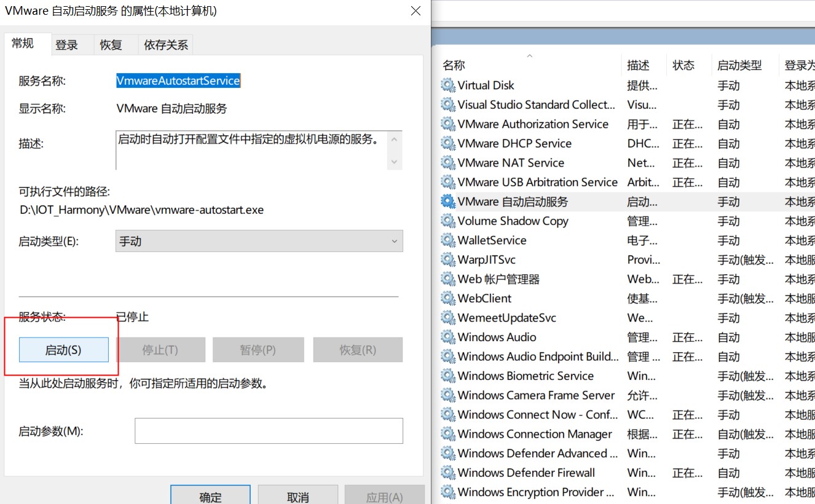Select the WalletService name in list
Image resolution: width=815 pixels, height=504 pixels.
point(492,240)
